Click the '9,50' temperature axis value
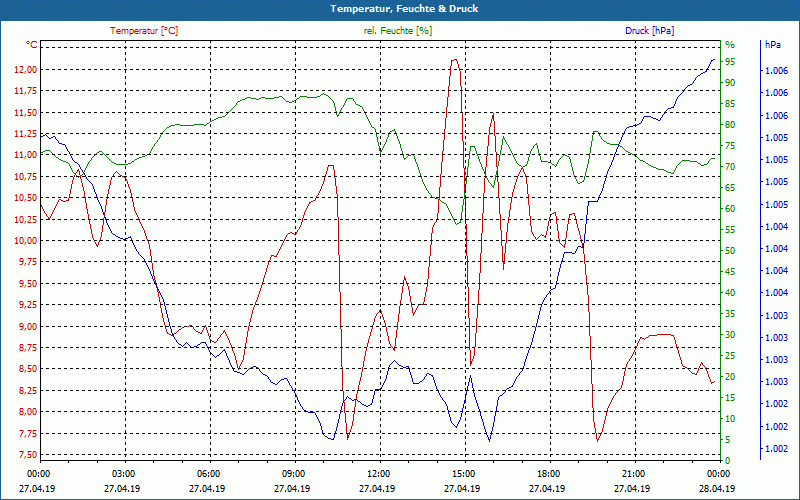This screenshot has height=500, width=800. point(28,284)
